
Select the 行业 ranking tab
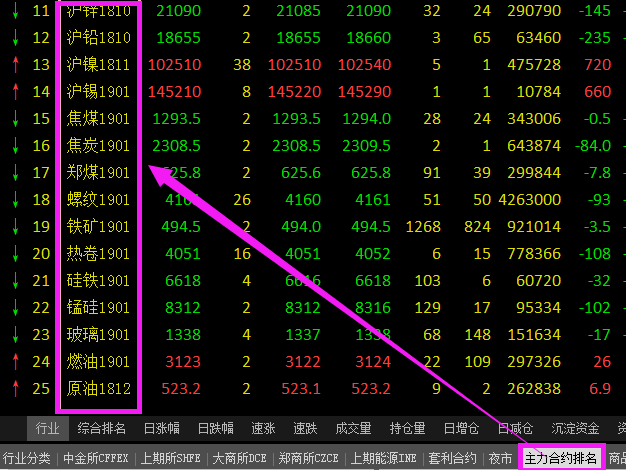(x=48, y=428)
